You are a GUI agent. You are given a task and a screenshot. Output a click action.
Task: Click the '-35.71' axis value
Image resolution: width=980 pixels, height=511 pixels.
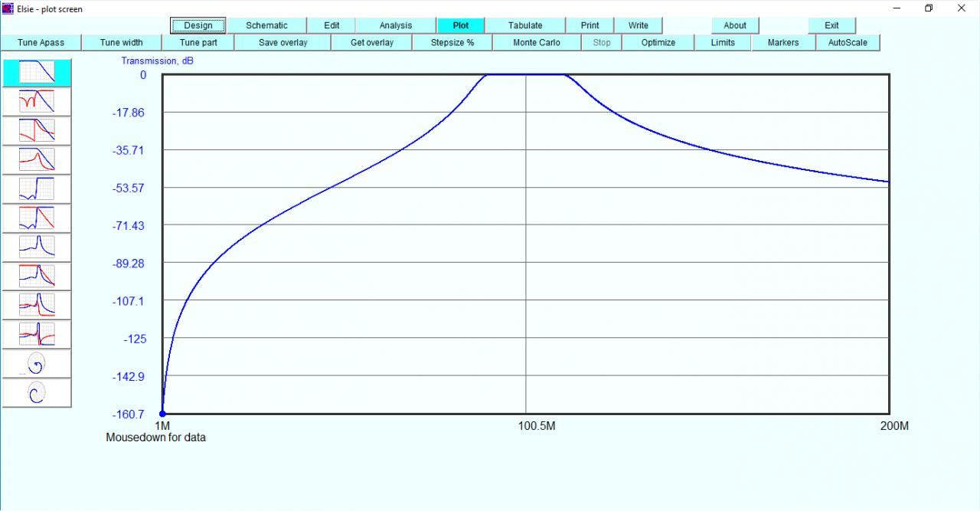click(x=129, y=150)
